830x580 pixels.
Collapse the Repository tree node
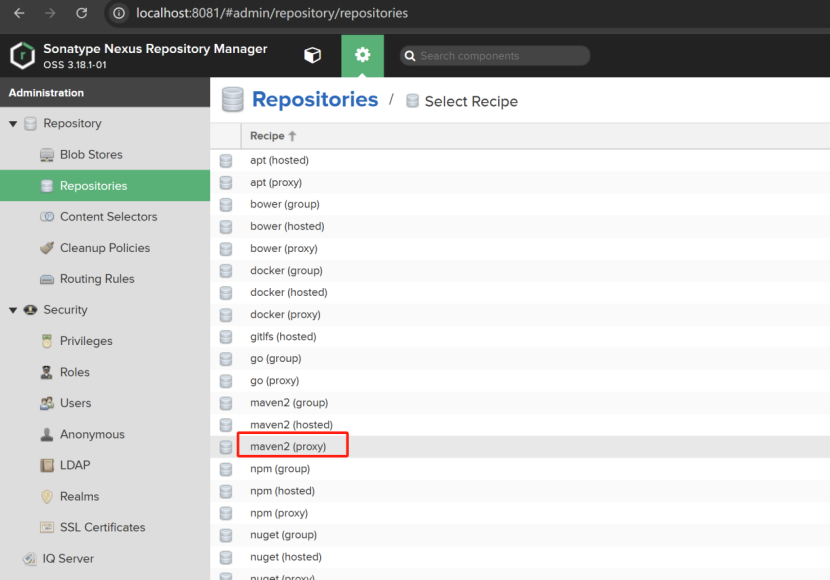[x=13, y=124]
